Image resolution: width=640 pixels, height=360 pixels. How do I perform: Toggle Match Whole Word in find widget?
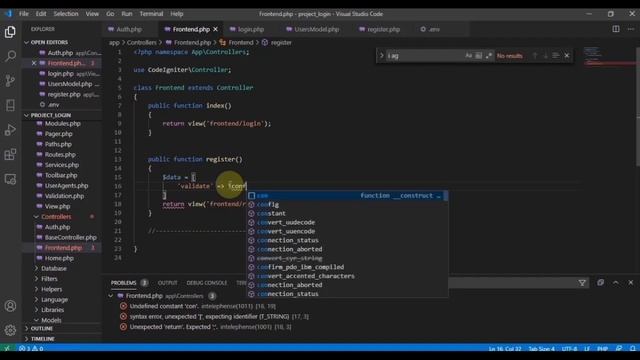pos(478,56)
